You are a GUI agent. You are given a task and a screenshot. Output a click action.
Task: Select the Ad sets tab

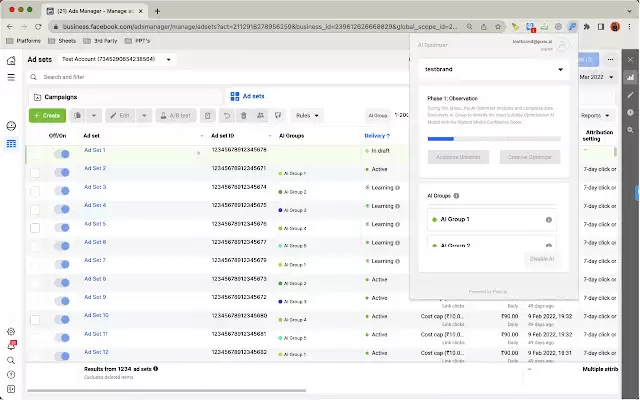coord(247,96)
